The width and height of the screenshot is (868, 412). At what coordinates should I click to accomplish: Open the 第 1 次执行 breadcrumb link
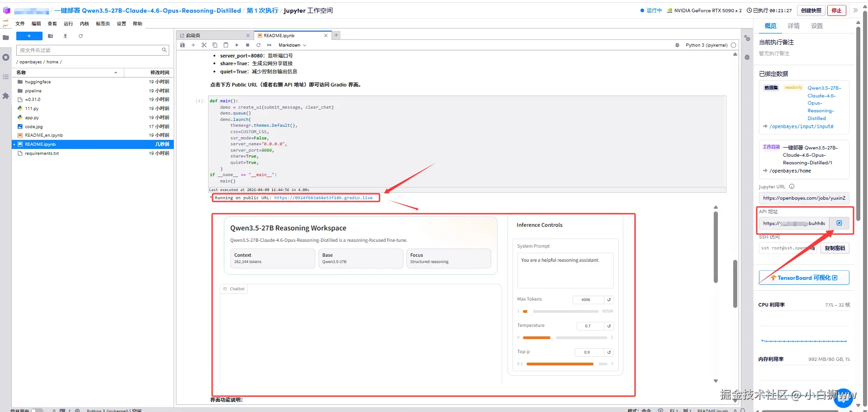coord(262,10)
